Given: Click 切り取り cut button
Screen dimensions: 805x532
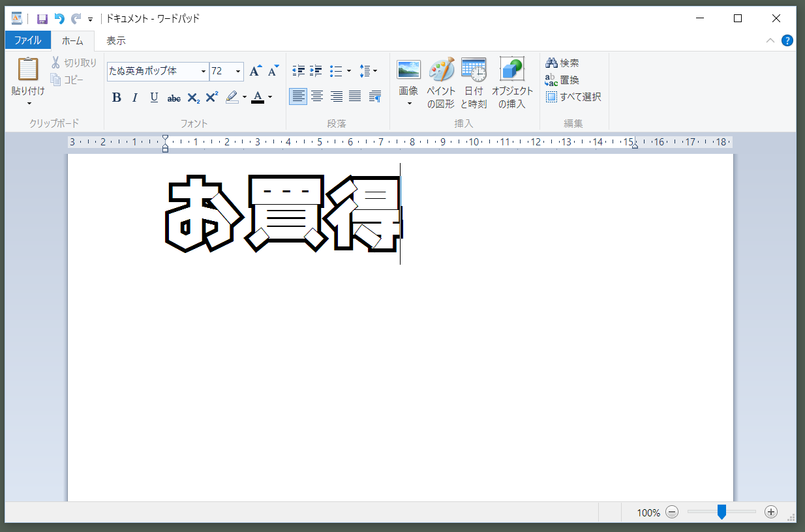Looking at the screenshot, I should click(x=74, y=63).
